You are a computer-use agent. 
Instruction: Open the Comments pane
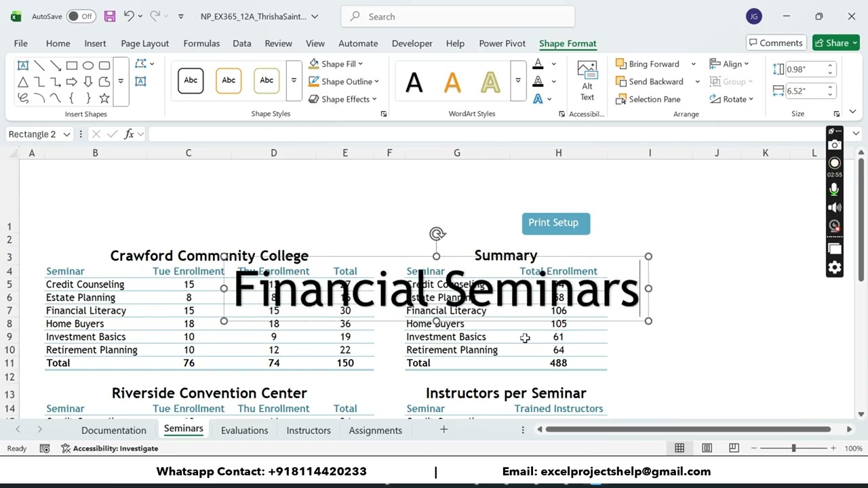pos(776,43)
